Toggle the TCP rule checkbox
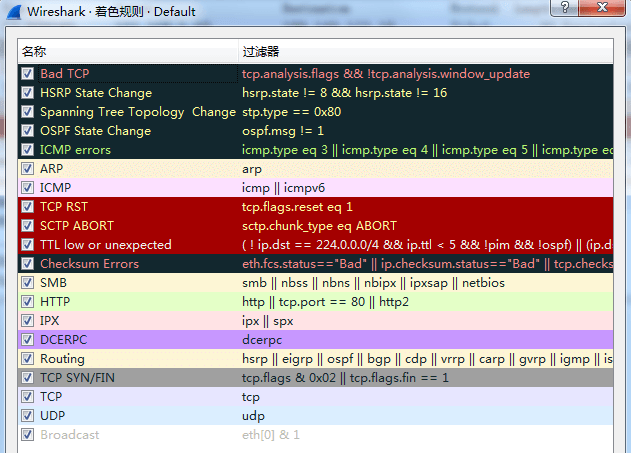Viewport: 631px width, 453px height. 27,397
